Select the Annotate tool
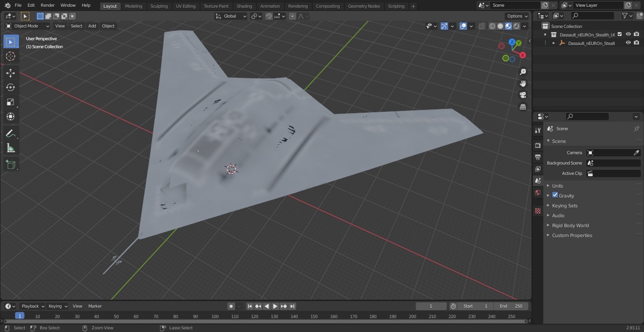This screenshot has width=644, height=332. tap(11, 133)
